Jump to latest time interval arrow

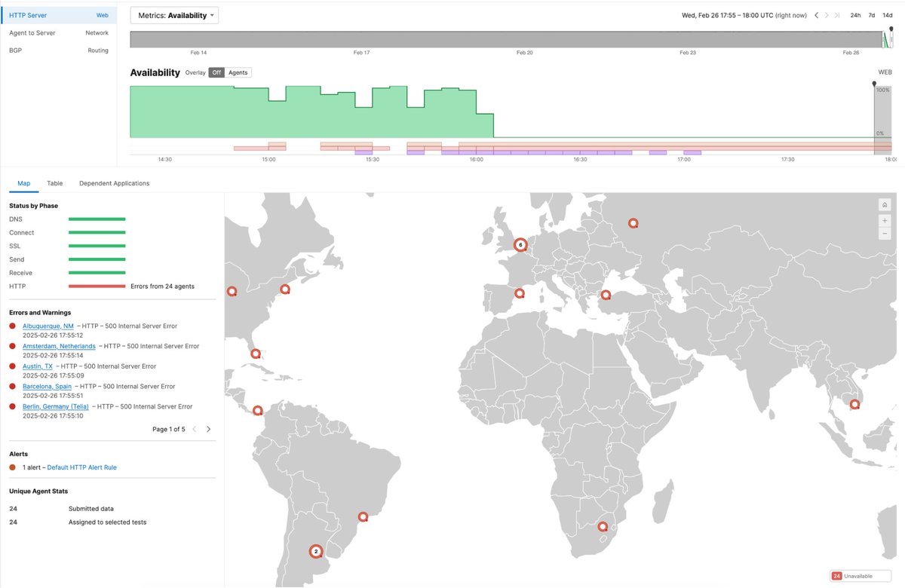[837, 15]
